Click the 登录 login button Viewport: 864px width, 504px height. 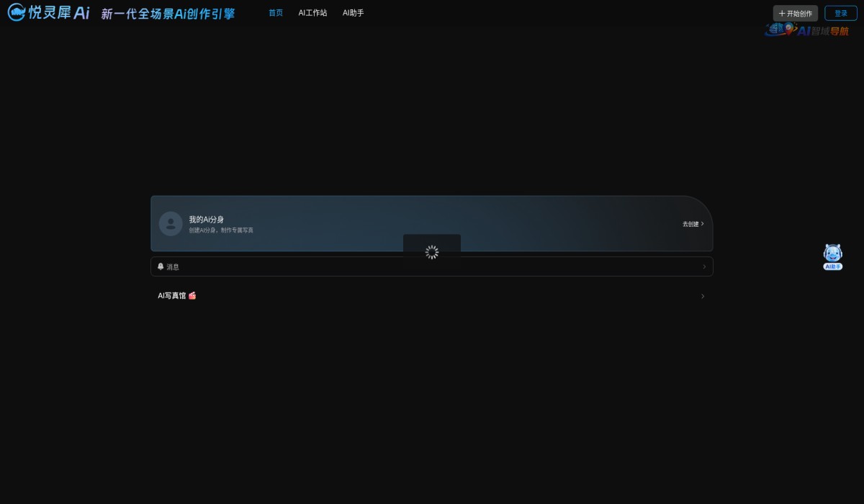(x=840, y=13)
